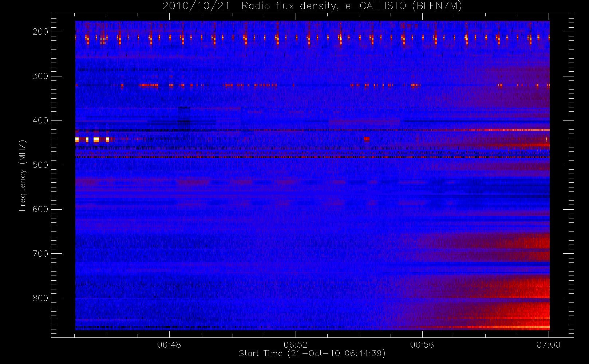Click the 500 frequency tick label
This screenshot has height=364, width=589.
tap(40, 165)
